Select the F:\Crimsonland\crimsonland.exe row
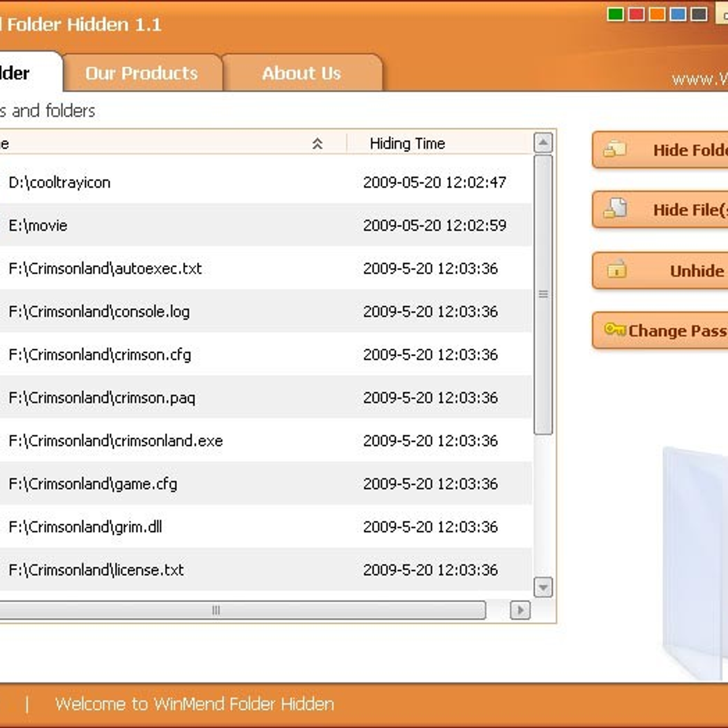Image resolution: width=728 pixels, height=728 pixels. tap(266, 440)
